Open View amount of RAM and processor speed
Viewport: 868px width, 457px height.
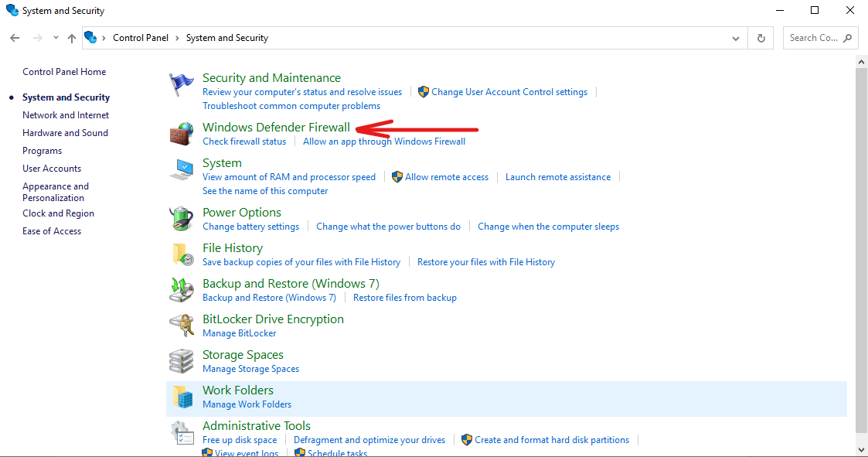pyautogui.click(x=289, y=177)
